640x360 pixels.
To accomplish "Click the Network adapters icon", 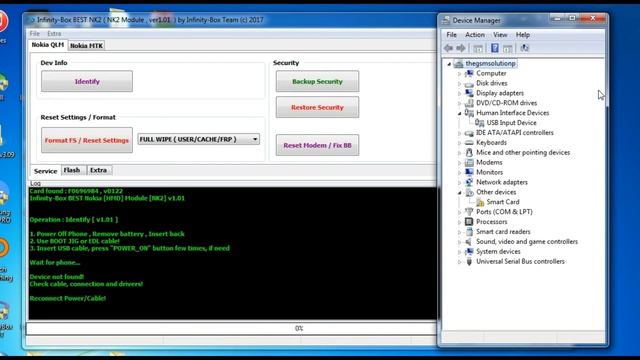I will pos(469,182).
